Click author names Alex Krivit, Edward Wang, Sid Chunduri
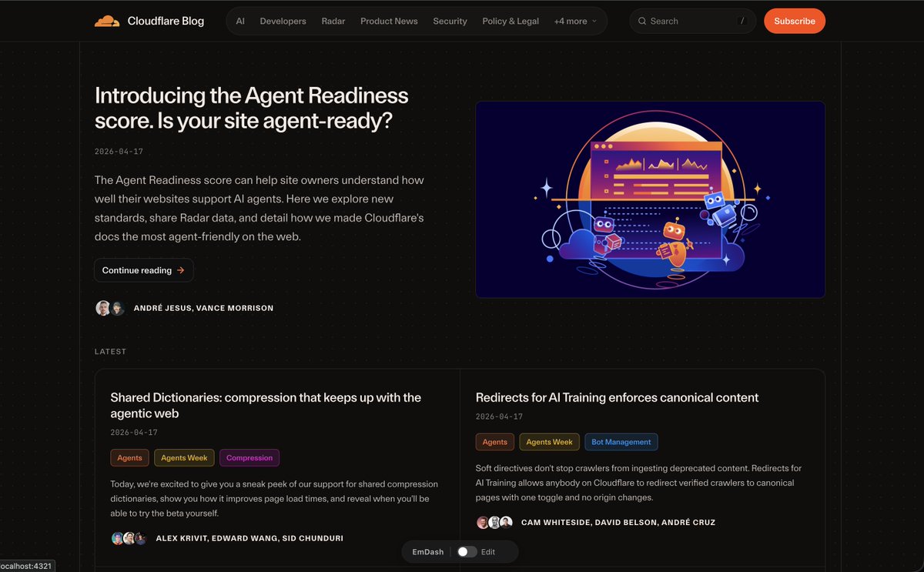This screenshot has height=572, width=924. tap(249, 538)
